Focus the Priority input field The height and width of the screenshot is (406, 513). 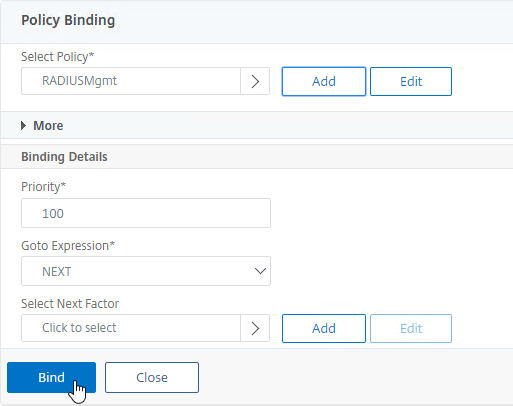[x=146, y=213]
